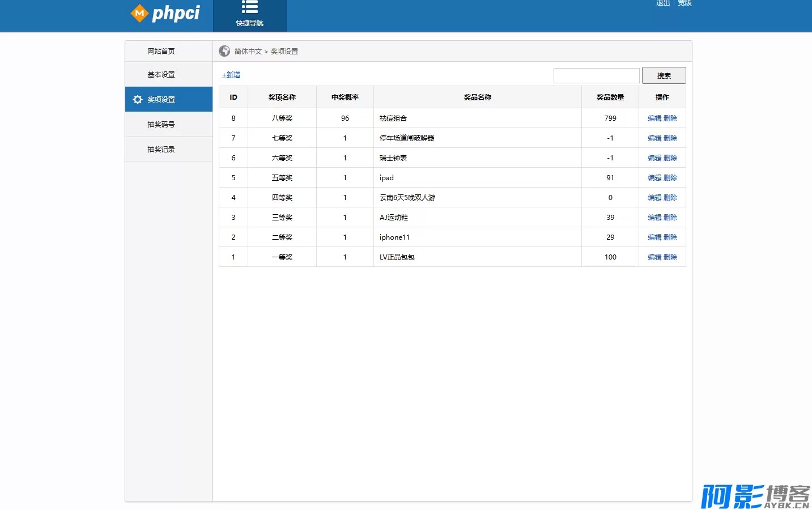Go to 抽奖码号 sidebar item

point(161,125)
